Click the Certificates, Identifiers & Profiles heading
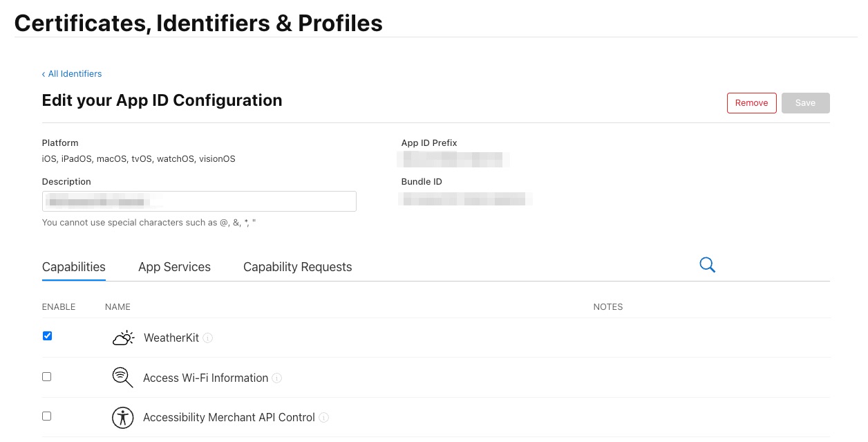 (198, 23)
